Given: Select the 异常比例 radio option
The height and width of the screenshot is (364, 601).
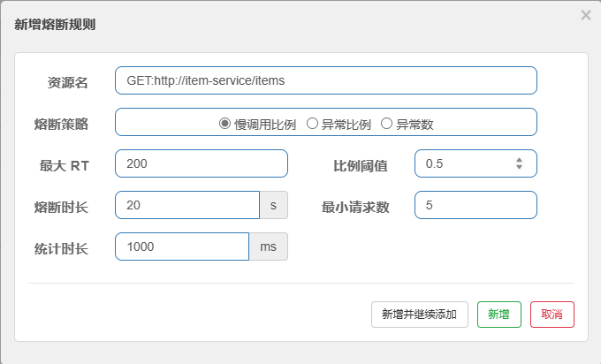Looking at the screenshot, I should click(x=312, y=124).
